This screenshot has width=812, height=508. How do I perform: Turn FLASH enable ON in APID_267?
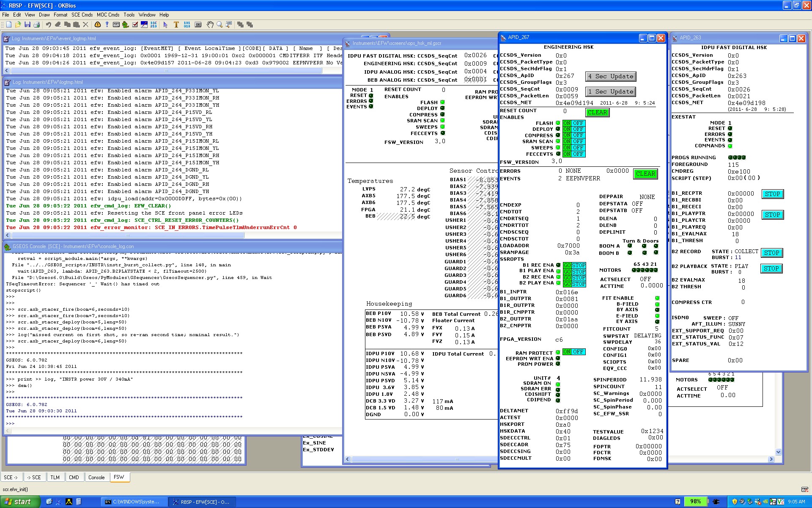tap(567, 123)
